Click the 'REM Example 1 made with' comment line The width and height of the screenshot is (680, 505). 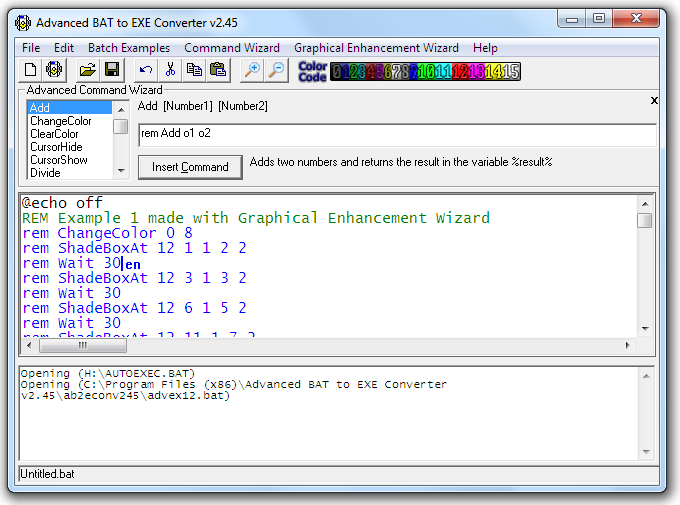(x=256, y=218)
